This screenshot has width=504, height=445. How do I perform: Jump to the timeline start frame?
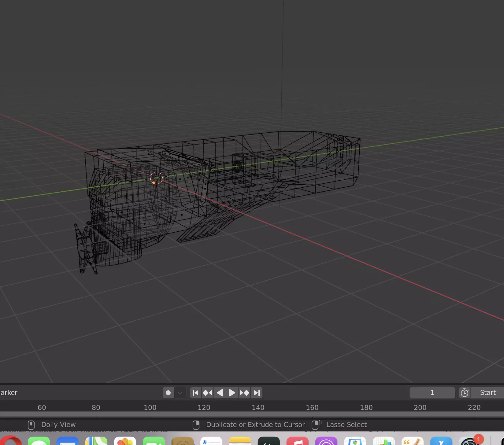(x=195, y=393)
